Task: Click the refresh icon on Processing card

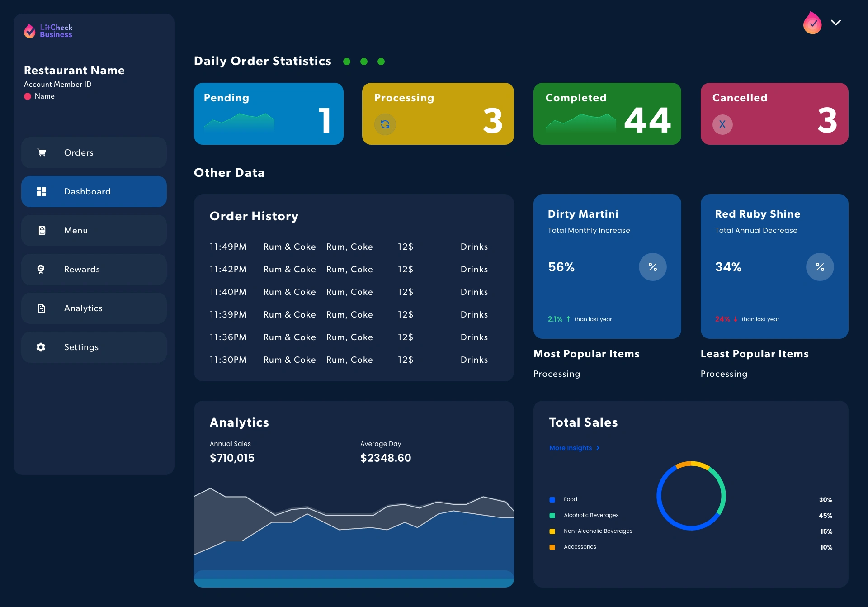Action: point(385,124)
